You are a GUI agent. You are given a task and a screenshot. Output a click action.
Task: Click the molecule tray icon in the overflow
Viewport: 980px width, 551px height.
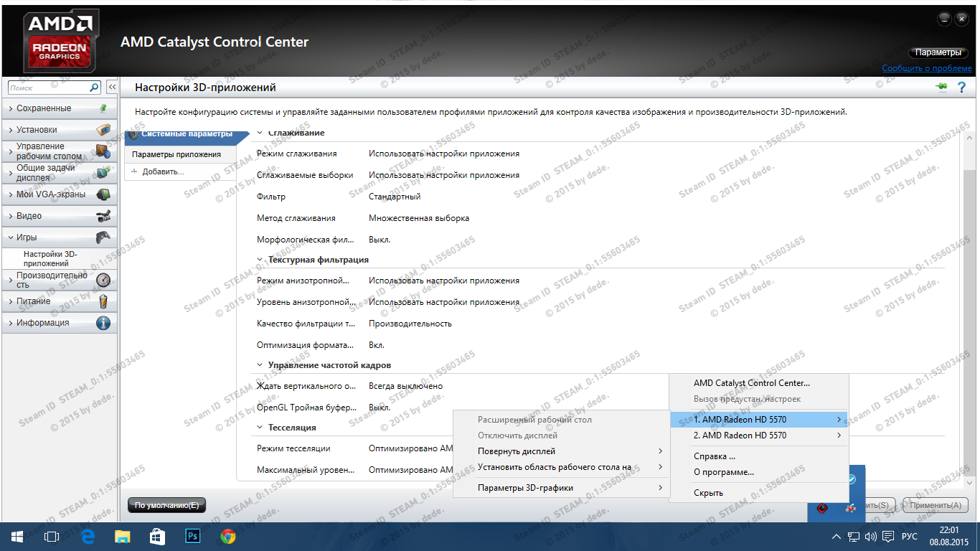click(850, 509)
